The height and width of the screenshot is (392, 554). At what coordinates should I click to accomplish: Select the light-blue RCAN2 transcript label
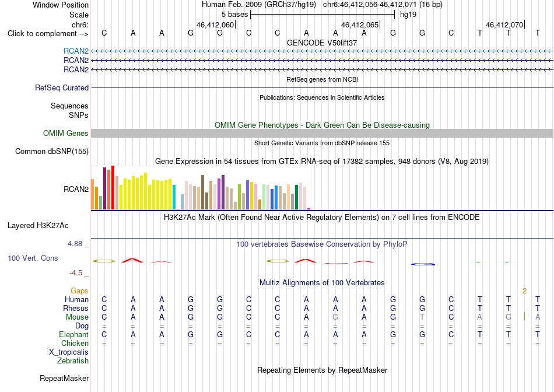76,51
